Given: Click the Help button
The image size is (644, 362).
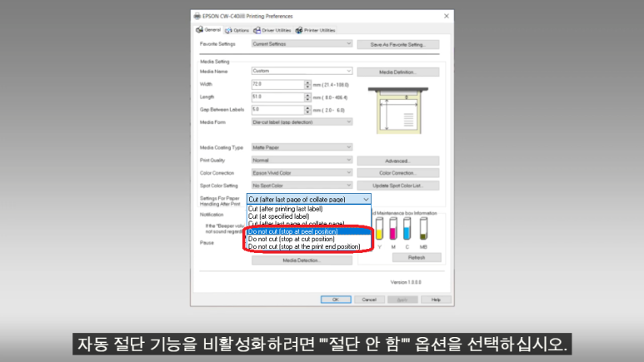Looking at the screenshot, I should tap(436, 300).
